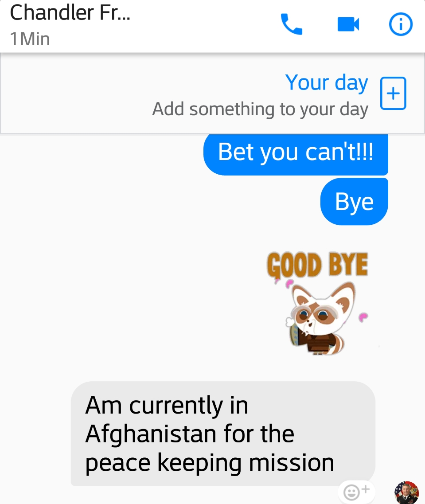Viewport: 425px width, 504px height.
Task: Open contact name 'Chandler Fr...' in header
Action: (70, 13)
